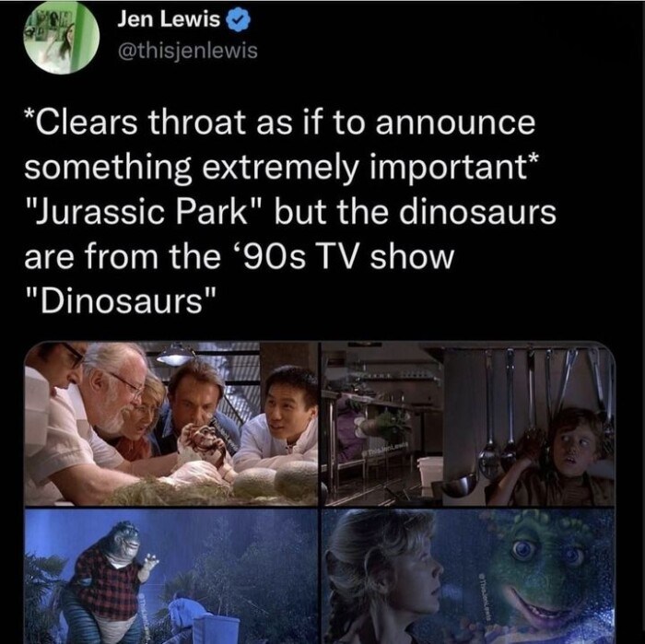
Task: Open Jen Lewis's profile picture
Action: click(62, 36)
